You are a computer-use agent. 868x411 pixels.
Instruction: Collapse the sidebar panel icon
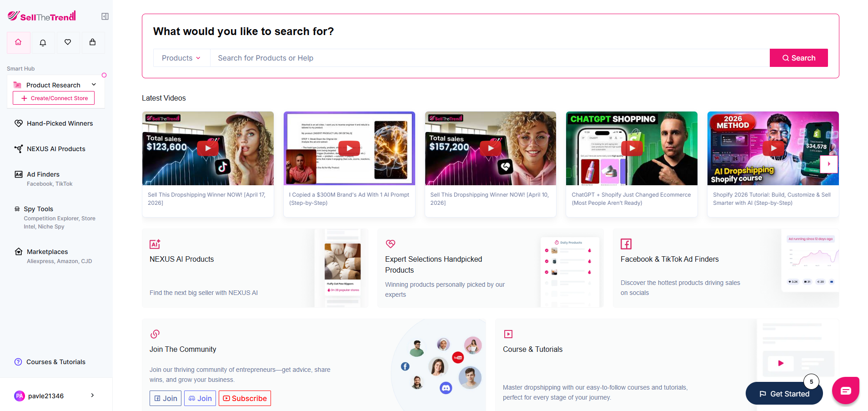click(105, 16)
